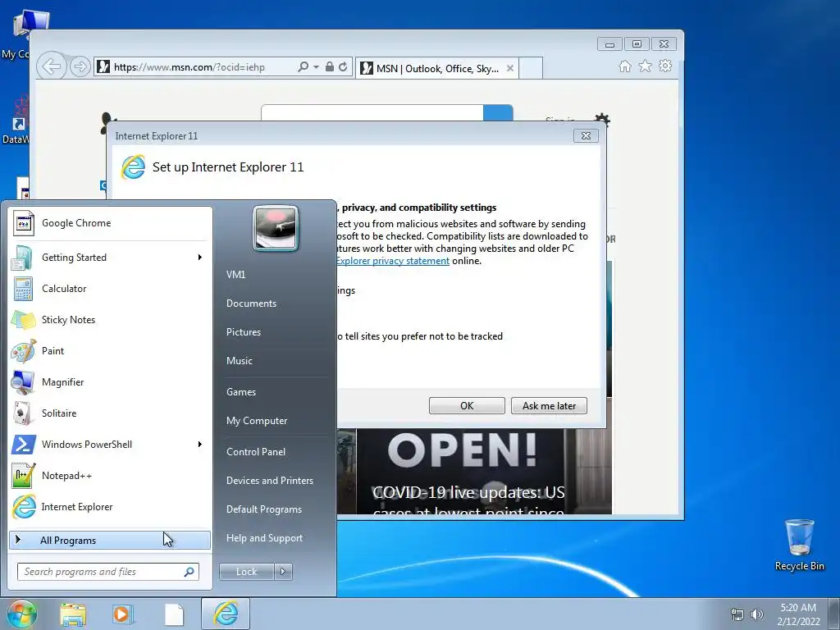Open the VM1 user folder
840x630 pixels.
(x=235, y=275)
